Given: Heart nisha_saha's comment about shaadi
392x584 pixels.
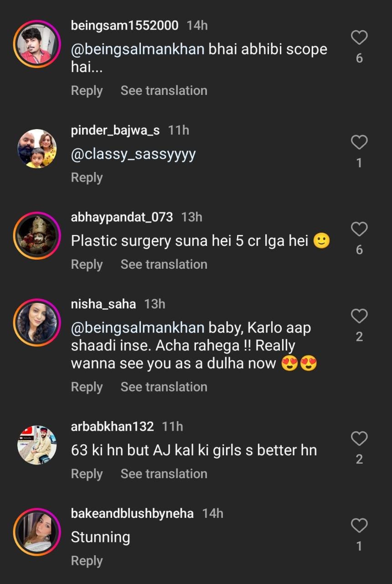Looking at the screenshot, I should (359, 316).
